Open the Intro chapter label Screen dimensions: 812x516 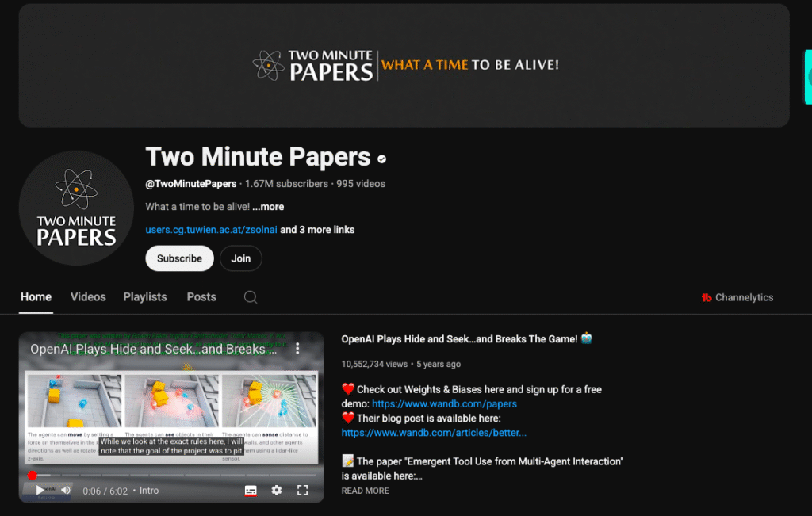click(x=149, y=491)
